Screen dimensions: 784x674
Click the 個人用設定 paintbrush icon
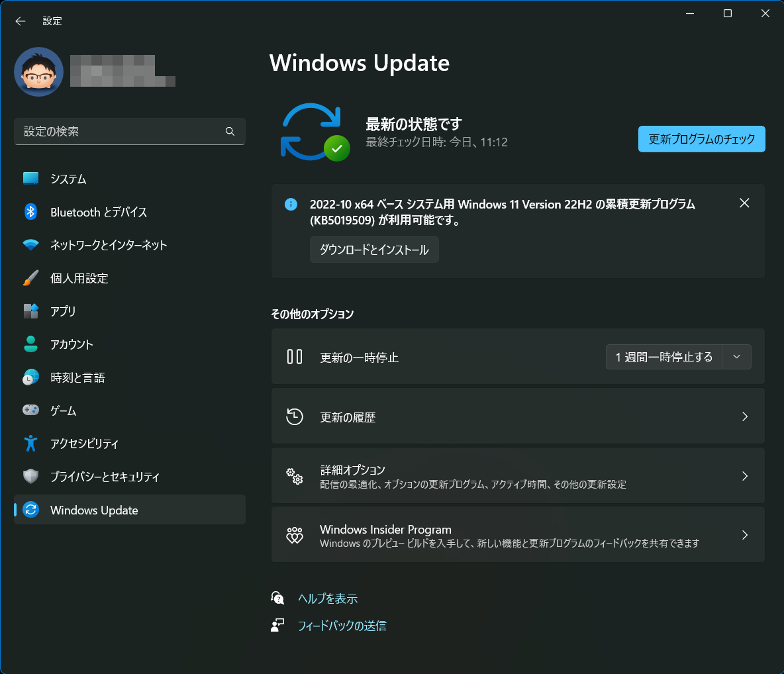[x=30, y=278]
